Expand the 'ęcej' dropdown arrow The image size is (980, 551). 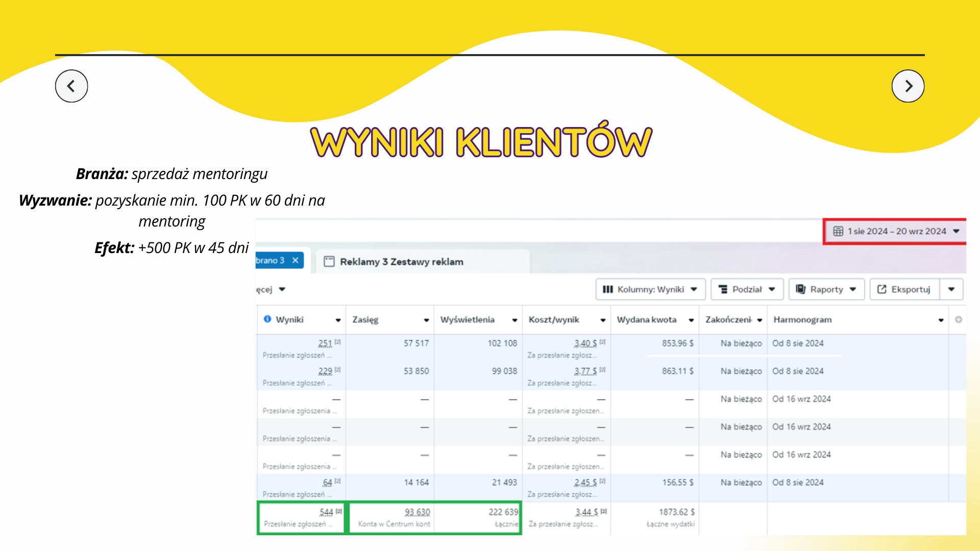coord(282,289)
